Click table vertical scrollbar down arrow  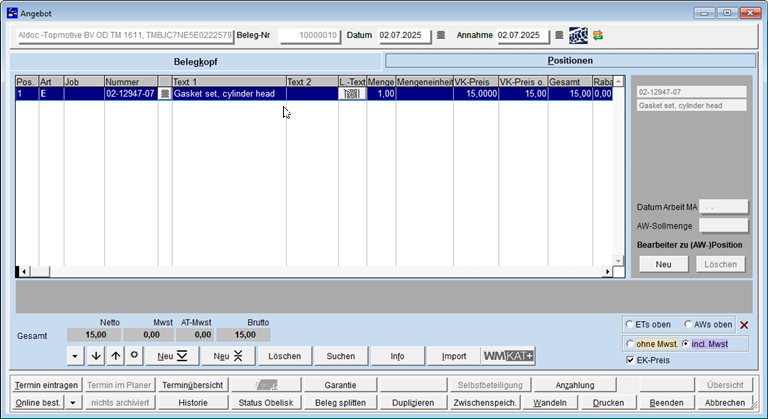pyautogui.click(x=619, y=261)
